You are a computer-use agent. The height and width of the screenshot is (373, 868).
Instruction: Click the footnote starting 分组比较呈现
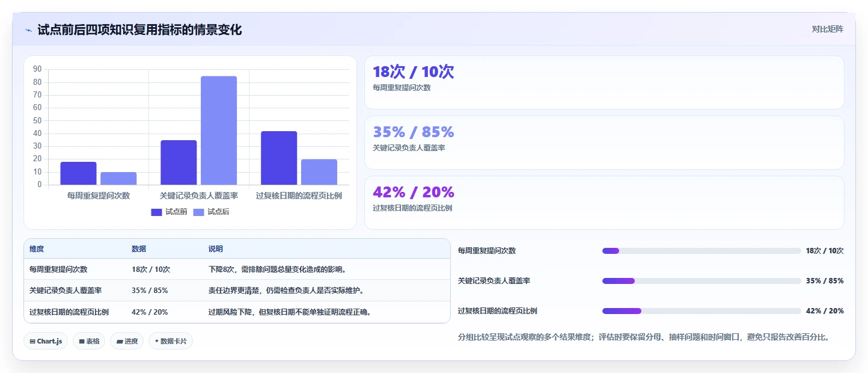coord(644,338)
